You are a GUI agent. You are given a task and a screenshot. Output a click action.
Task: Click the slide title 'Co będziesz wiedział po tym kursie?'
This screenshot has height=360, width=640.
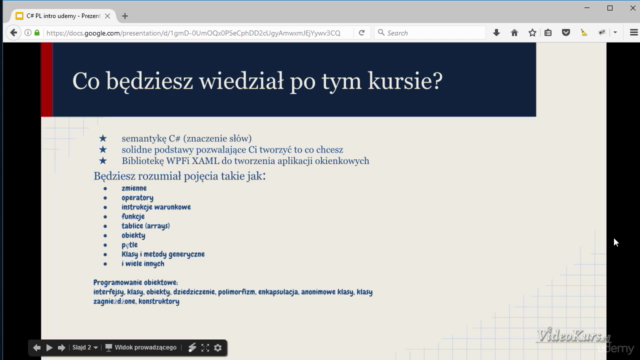258,81
